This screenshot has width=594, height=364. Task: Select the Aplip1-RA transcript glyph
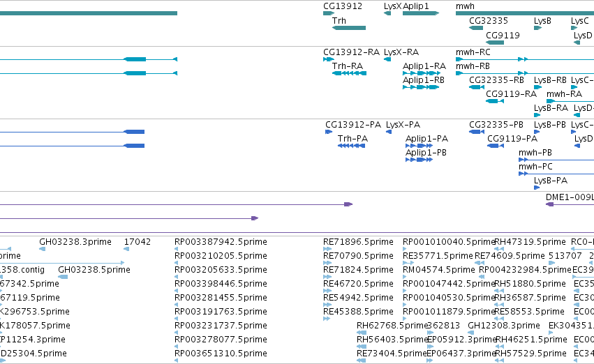(422, 73)
